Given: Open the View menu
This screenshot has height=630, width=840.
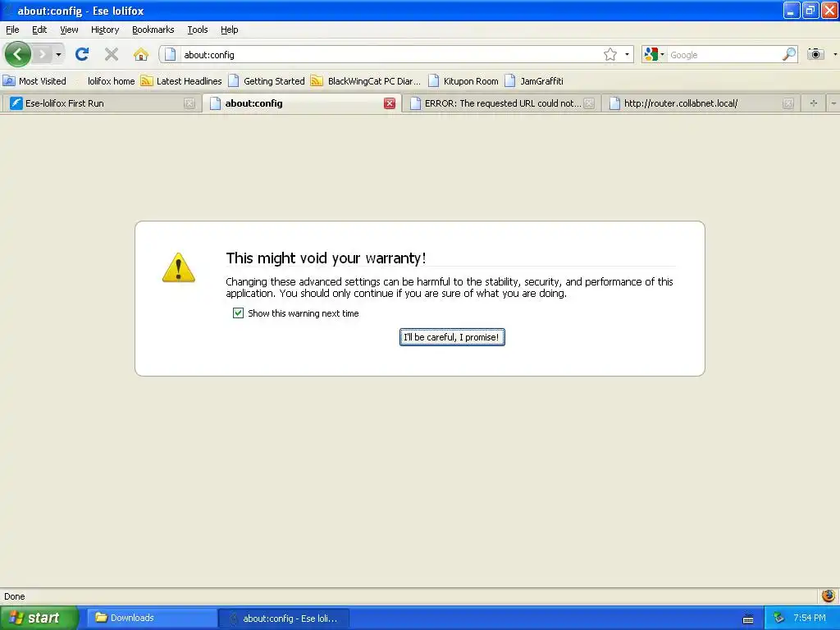Looking at the screenshot, I should pos(69,30).
